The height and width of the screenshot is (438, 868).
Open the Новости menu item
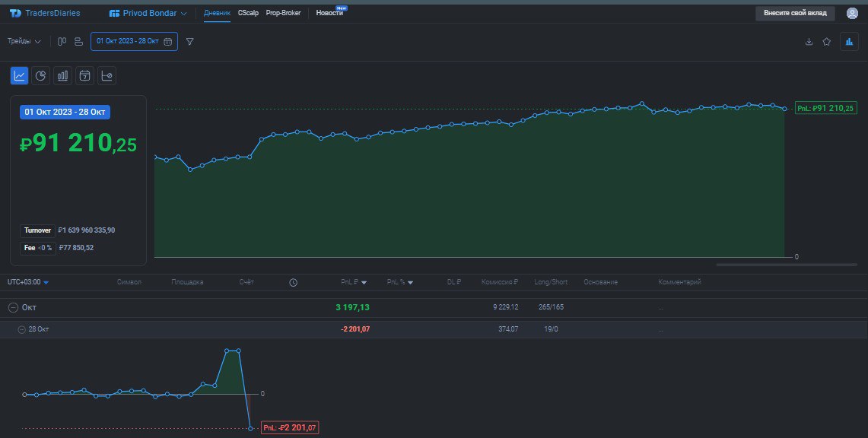[330, 13]
